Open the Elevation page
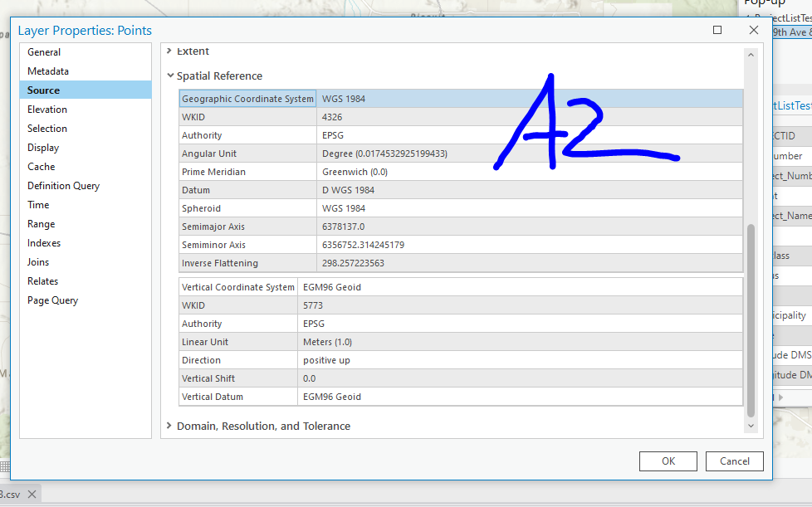 [86, 110]
